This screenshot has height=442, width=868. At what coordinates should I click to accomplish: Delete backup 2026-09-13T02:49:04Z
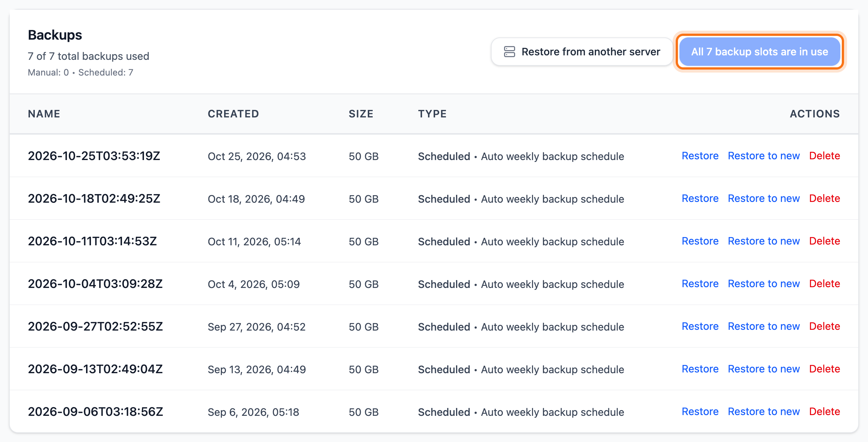coord(825,369)
